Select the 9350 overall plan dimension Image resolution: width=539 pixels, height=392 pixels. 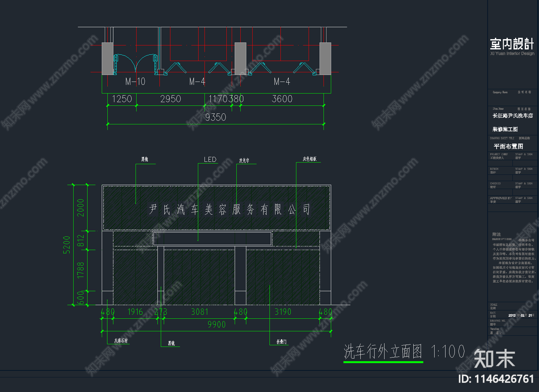click(x=216, y=117)
